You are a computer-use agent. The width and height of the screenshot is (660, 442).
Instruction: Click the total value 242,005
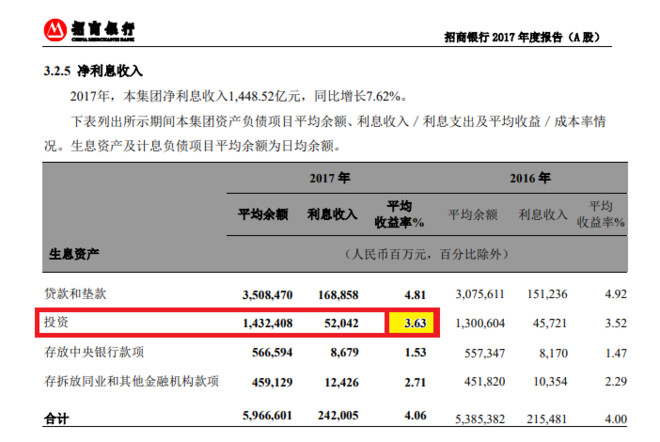click(338, 415)
